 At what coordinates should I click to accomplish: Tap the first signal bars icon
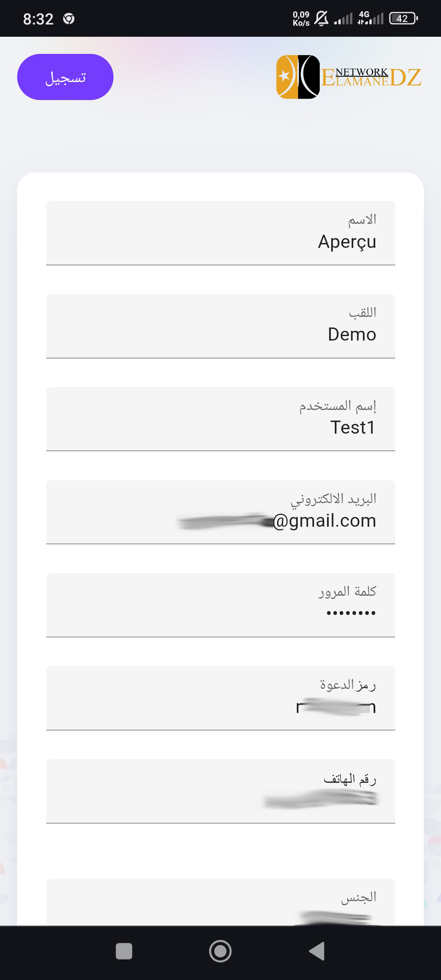pos(343,19)
